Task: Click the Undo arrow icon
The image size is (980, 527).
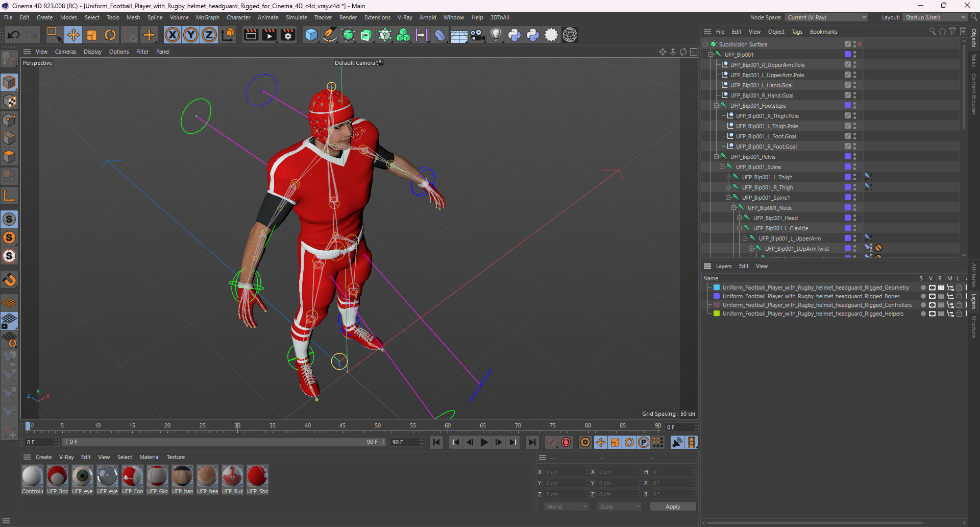Action: click(x=14, y=35)
